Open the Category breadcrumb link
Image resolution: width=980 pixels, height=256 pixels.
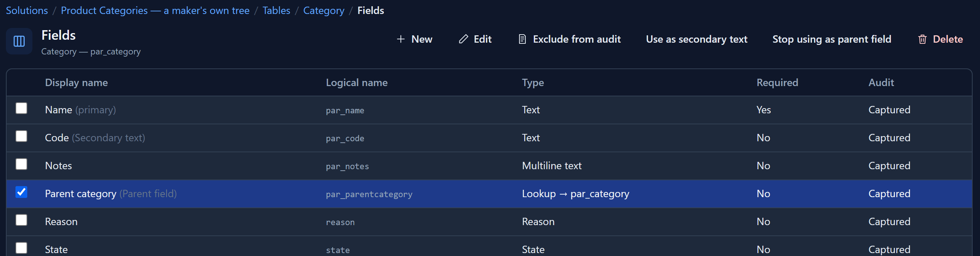[x=324, y=11]
